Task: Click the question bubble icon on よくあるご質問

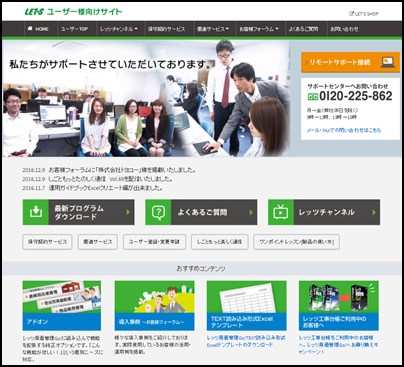Action: pos(158,212)
